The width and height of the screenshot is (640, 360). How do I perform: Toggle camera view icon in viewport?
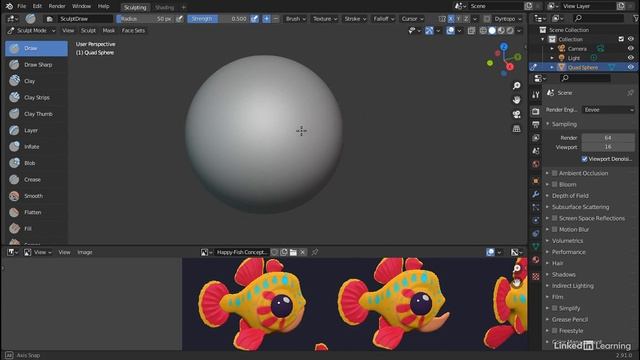pyautogui.click(x=517, y=114)
